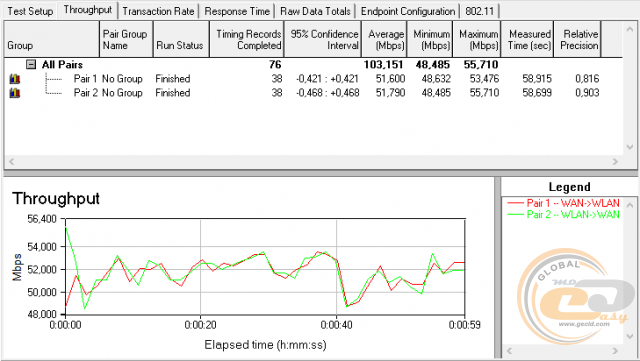Sort by the Run Status column
Viewport: 640px width, 361px height.
coord(181,39)
